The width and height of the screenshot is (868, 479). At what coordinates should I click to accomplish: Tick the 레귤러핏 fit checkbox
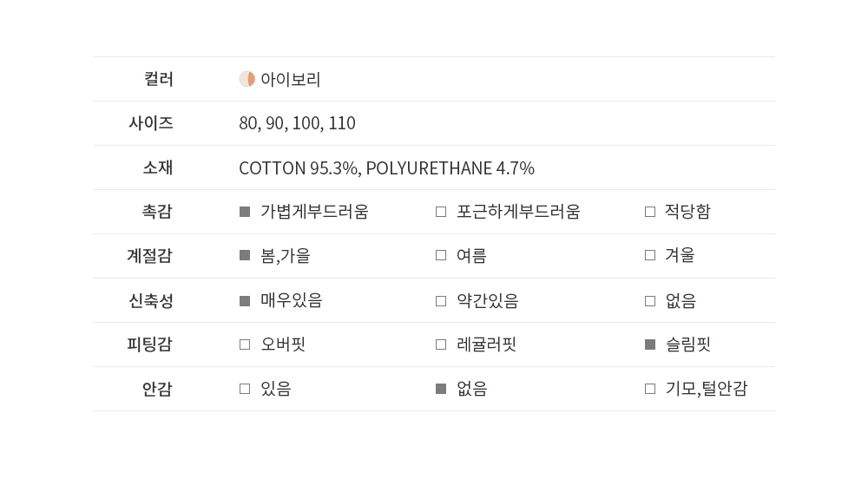(441, 344)
